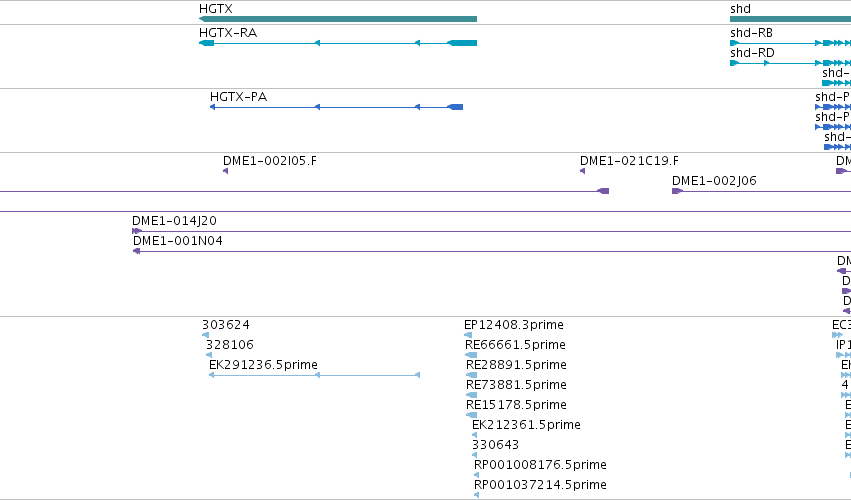Image resolution: width=851 pixels, height=500 pixels.
Task: Open the shd-RB transcript feature
Action: coord(790,43)
